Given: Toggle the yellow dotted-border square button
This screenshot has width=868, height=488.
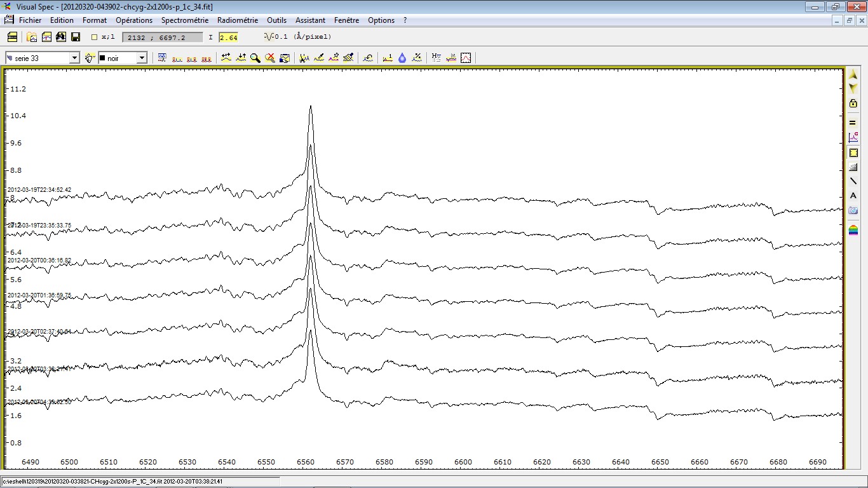Looking at the screenshot, I should (x=853, y=153).
